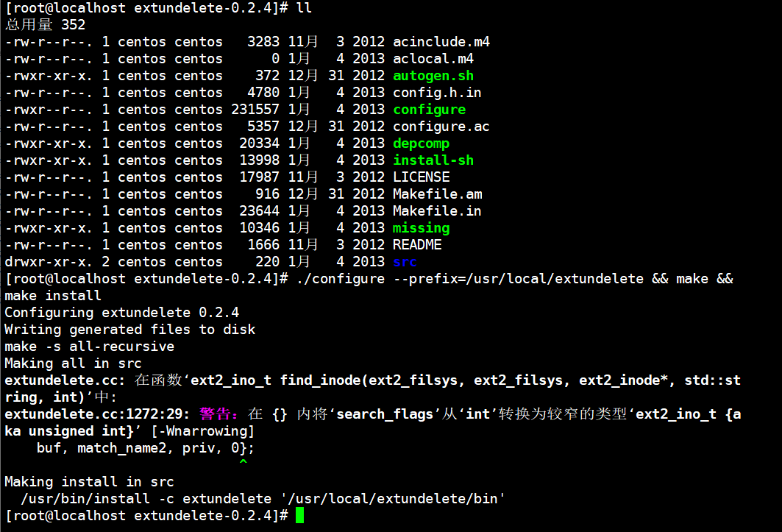This screenshot has width=782, height=532.
Task: Click the '/usr/bin/install -c extundelete' command
Action: 146,499
